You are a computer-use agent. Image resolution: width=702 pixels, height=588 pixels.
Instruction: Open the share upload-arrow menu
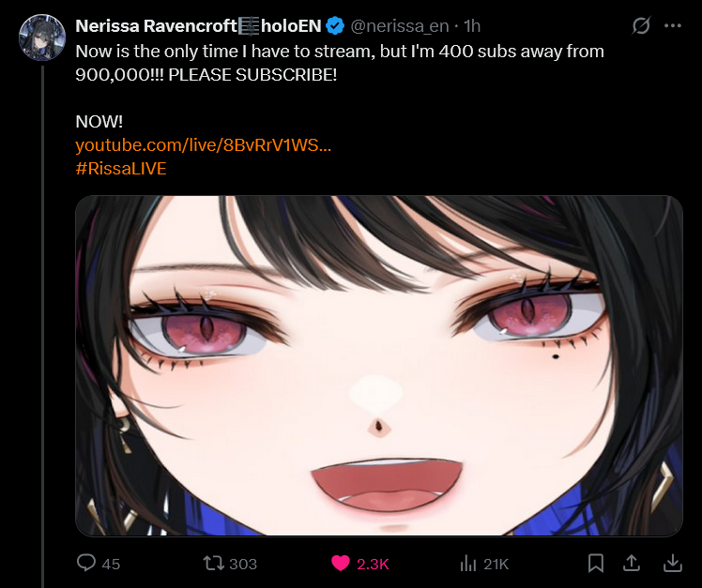pos(632,563)
